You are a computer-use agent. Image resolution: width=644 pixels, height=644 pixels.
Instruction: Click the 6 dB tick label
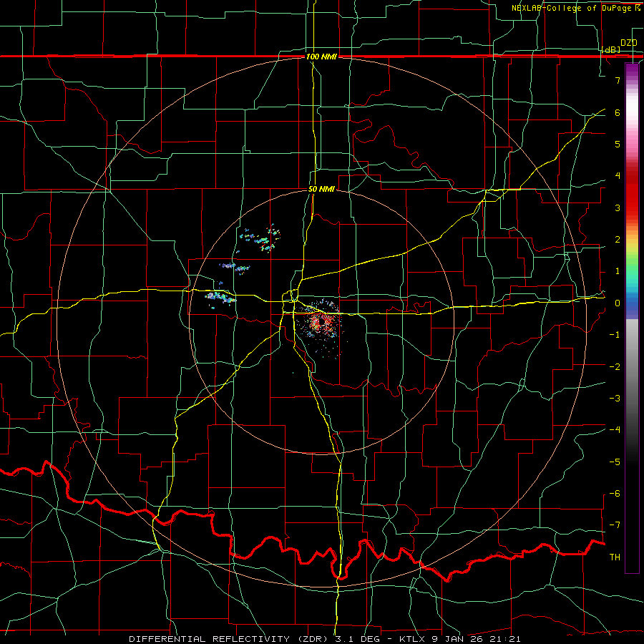click(618, 112)
